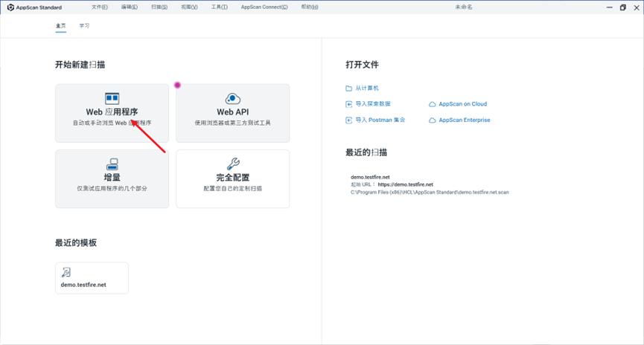Open the 扫描(S) menu
The height and width of the screenshot is (345, 644).
click(159, 7)
